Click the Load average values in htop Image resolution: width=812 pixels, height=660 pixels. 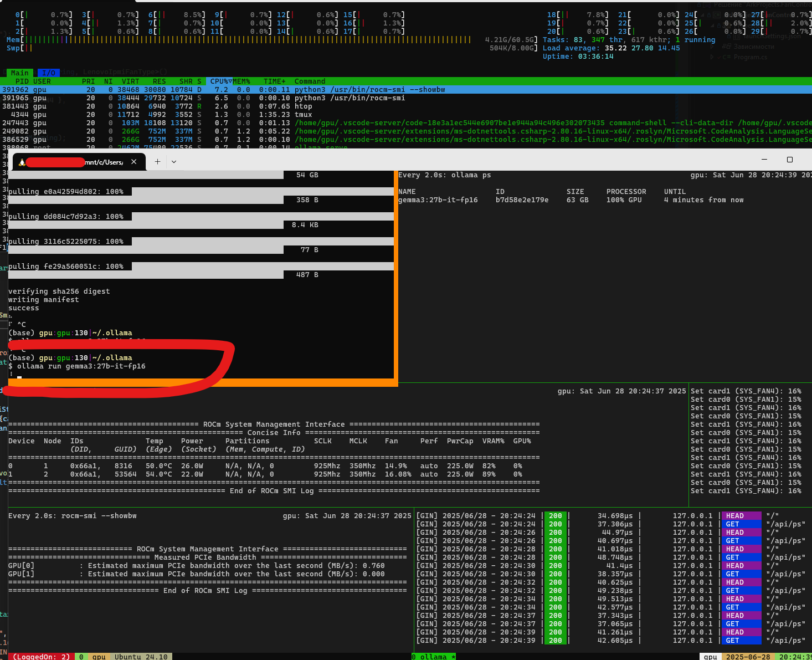[643, 48]
